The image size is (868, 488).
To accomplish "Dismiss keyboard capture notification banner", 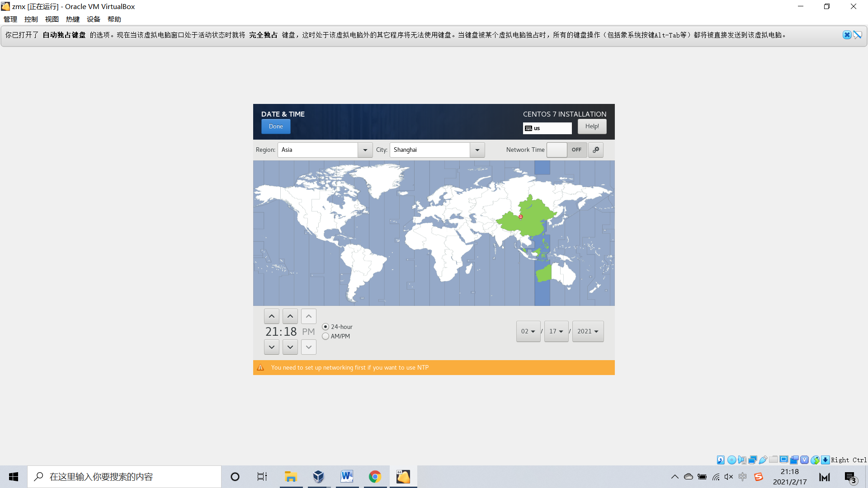I will pos(847,35).
